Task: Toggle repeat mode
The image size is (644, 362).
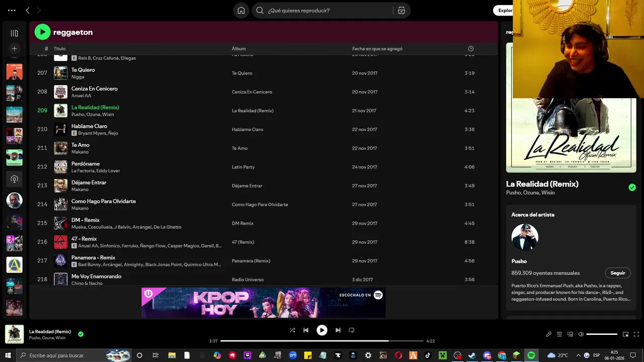Action: [352, 330]
